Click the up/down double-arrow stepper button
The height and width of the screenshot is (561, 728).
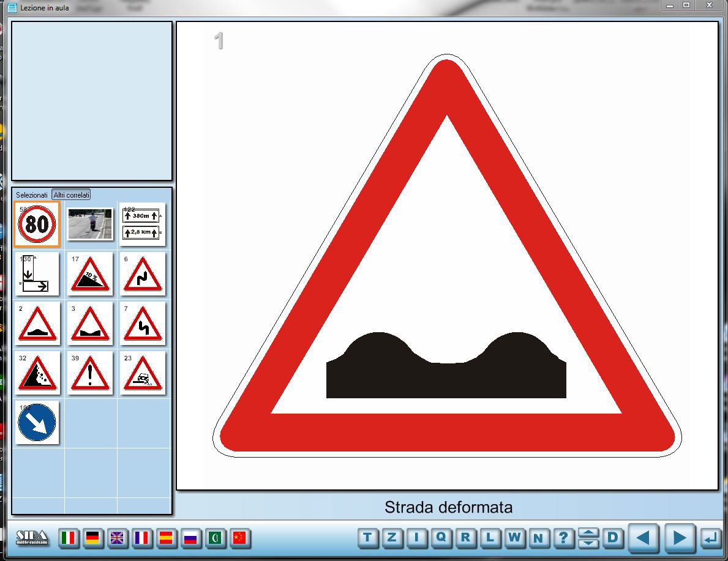(x=588, y=538)
